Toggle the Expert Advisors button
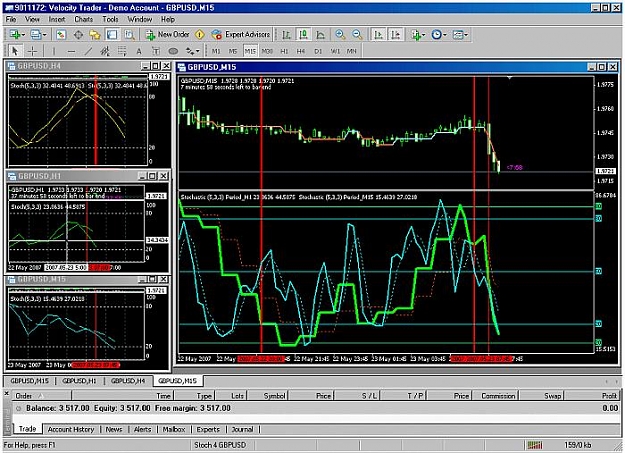 click(241, 35)
